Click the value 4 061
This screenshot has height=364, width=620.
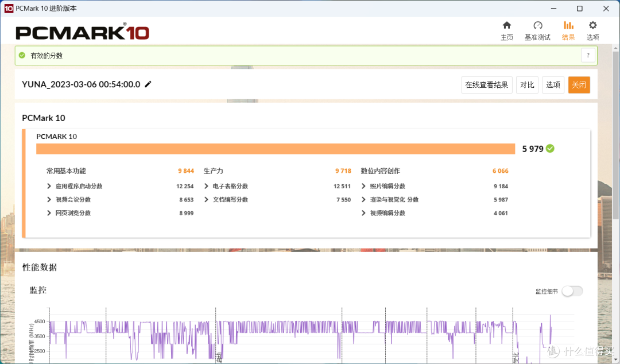tap(501, 213)
